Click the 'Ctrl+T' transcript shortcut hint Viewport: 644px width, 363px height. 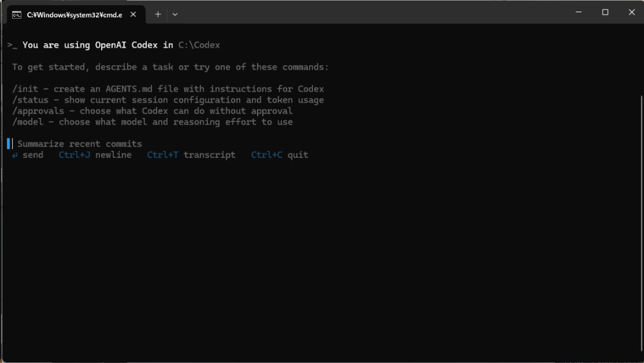tap(191, 155)
